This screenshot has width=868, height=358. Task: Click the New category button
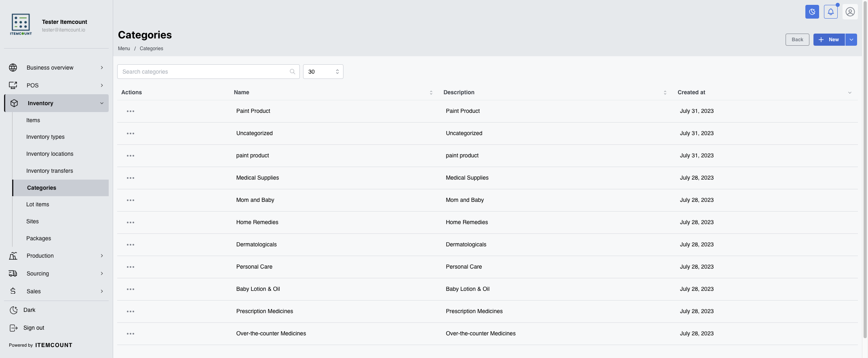tap(829, 40)
